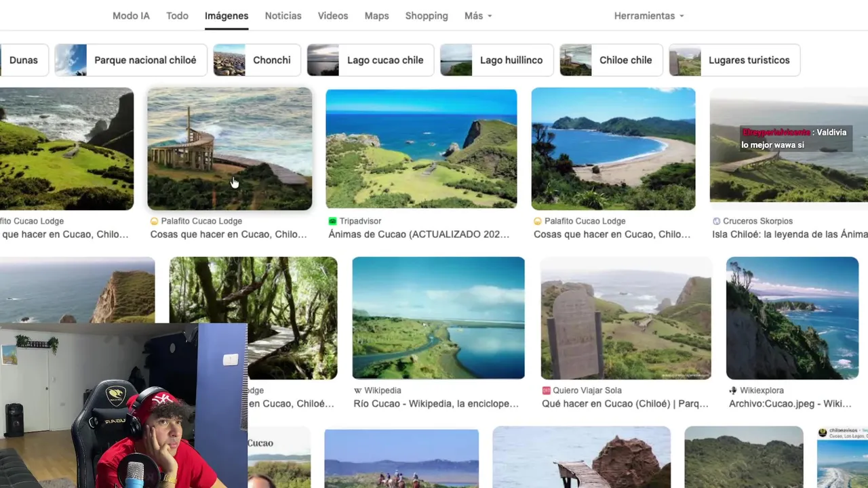The image size is (868, 488).
Task: Open the Noticias tab
Action: [x=283, y=16]
